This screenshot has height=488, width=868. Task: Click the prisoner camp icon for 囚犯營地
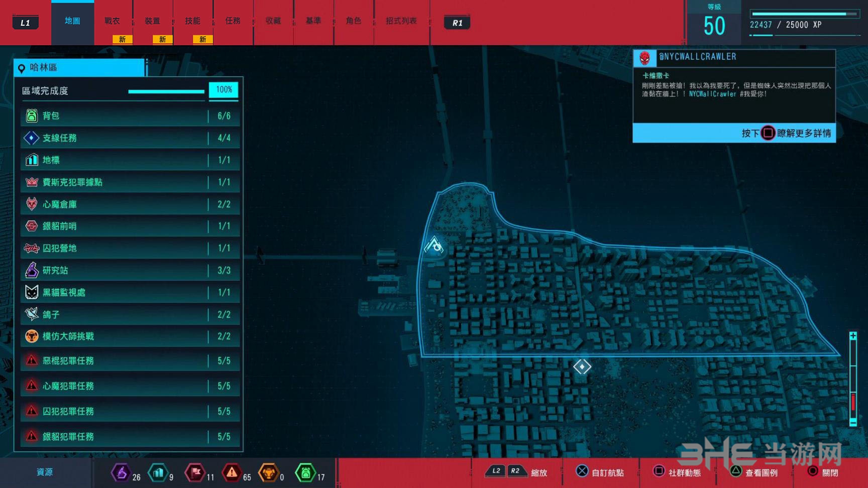(x=32, y=248)
